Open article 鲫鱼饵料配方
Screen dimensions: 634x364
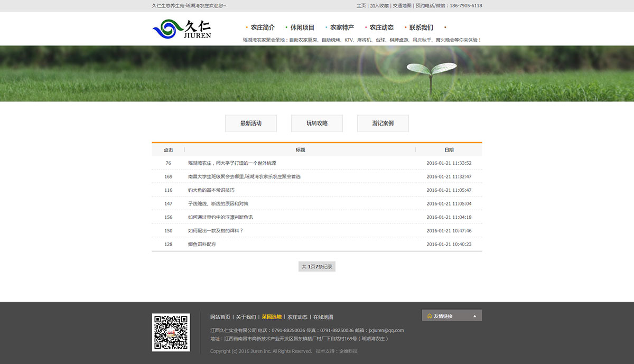tap(202, 245)
